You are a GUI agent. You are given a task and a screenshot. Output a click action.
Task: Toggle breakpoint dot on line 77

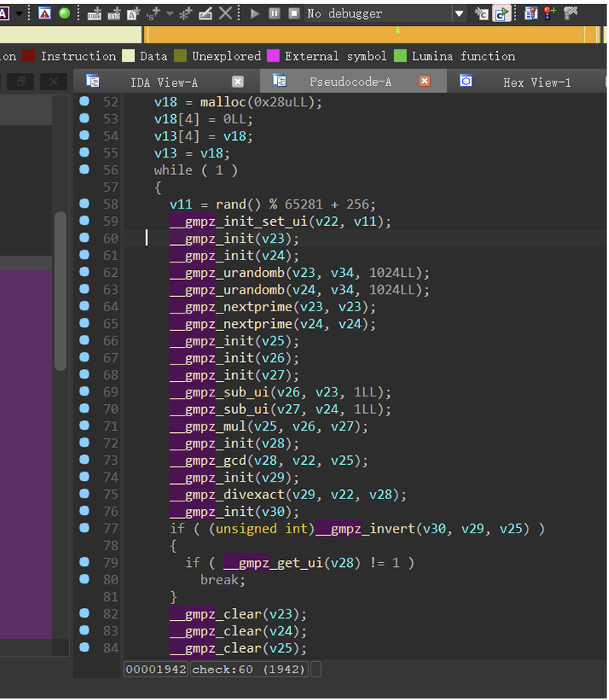click(84, 528)
